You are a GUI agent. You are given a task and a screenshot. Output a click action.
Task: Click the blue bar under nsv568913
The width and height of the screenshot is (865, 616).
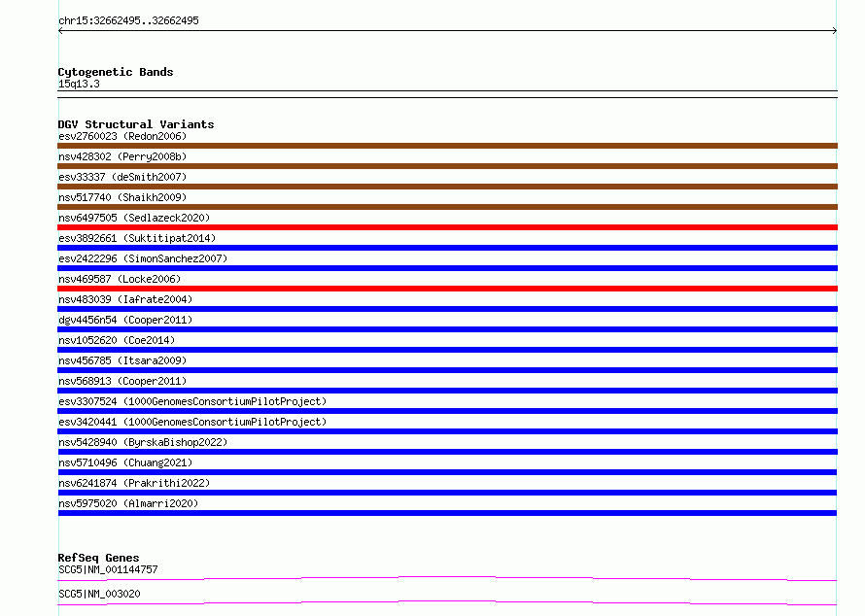[x=447, y=391]
